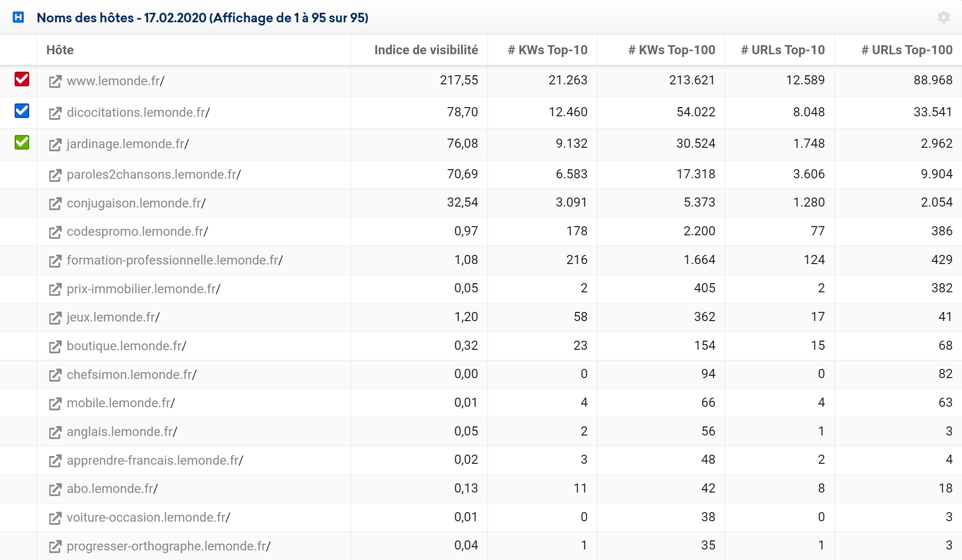Sort by # URLs Top-100 column
This screenshot has height=560, width=962.
(906, 50)
